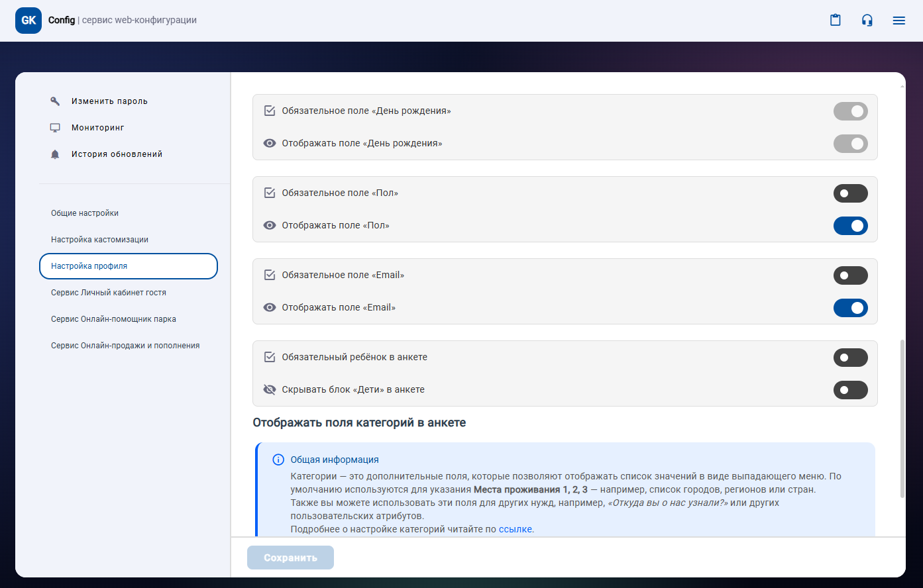923x588 pixels.
Task: Open the clipboard icon in header
Action: [x=836, y=21]
